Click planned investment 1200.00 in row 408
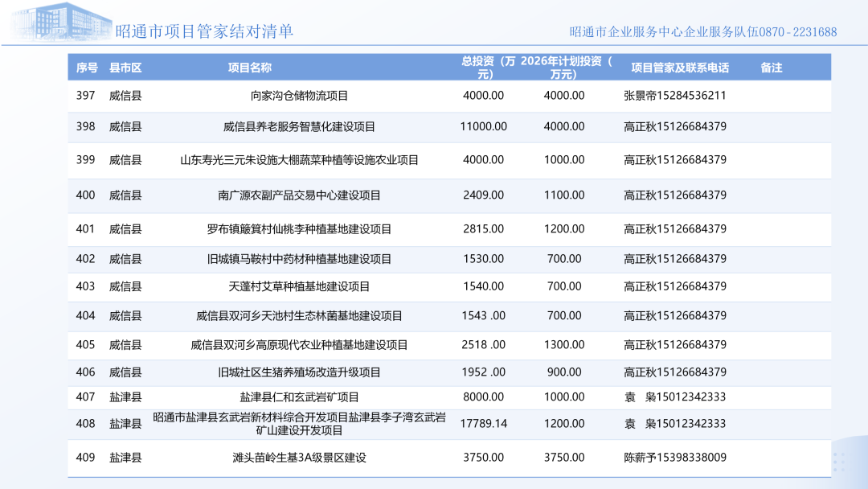The height and width of the screenshot is (489, 868). tap(564, 423)
